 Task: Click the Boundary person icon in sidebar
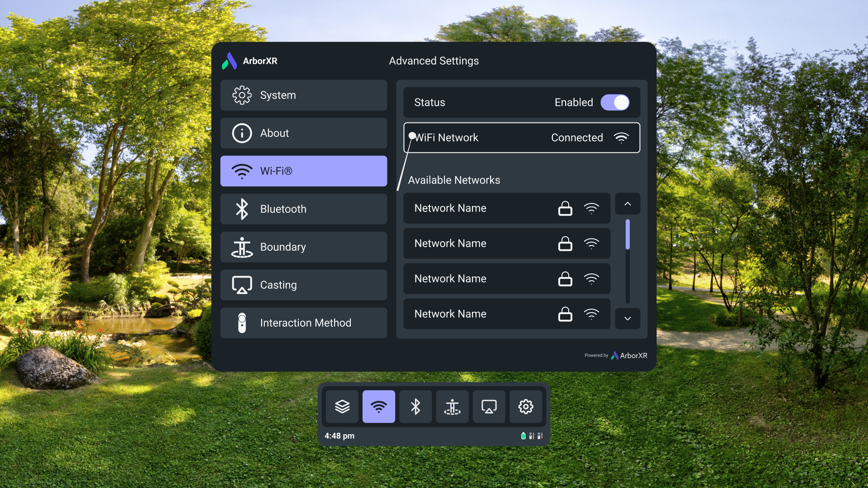pos(242,247)
